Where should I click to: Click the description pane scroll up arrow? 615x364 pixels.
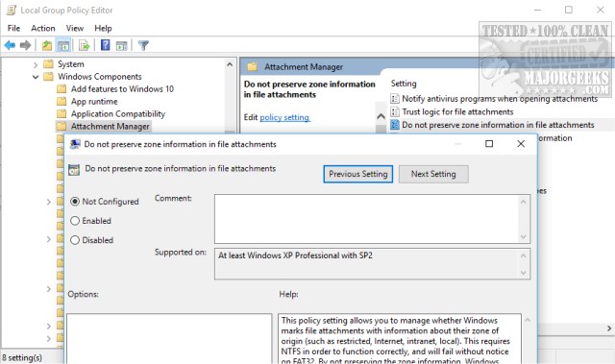coord(381,116)
